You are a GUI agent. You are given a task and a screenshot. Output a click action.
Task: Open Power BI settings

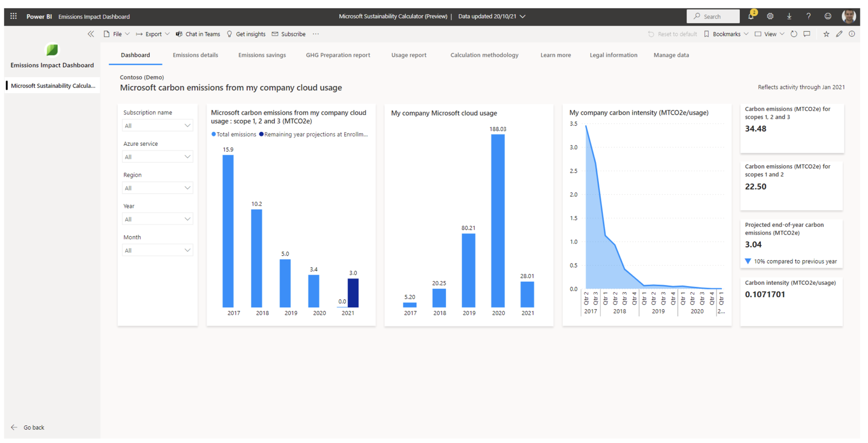click(770, 16)
